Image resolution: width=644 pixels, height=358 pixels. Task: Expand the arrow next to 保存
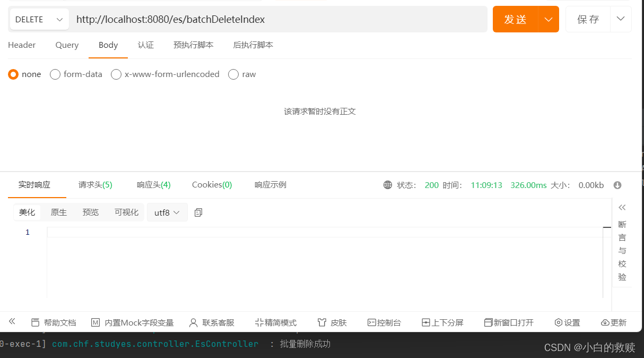coord(621,20)
